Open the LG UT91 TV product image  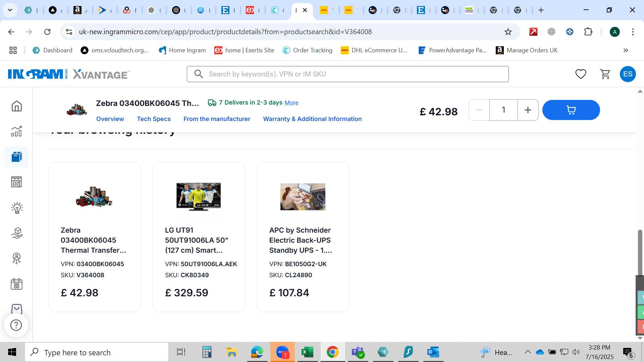click(199, 196)
